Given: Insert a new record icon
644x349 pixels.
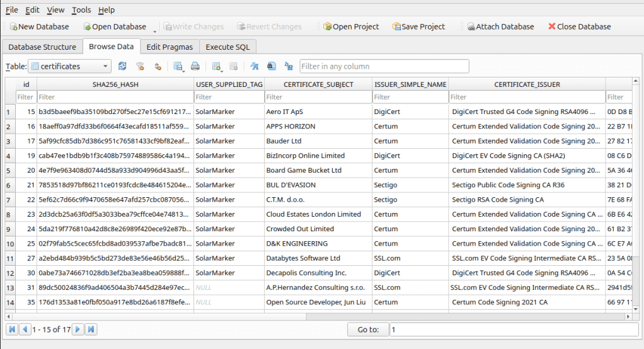Looking at the screenshot, I should (x=217, y=66).
